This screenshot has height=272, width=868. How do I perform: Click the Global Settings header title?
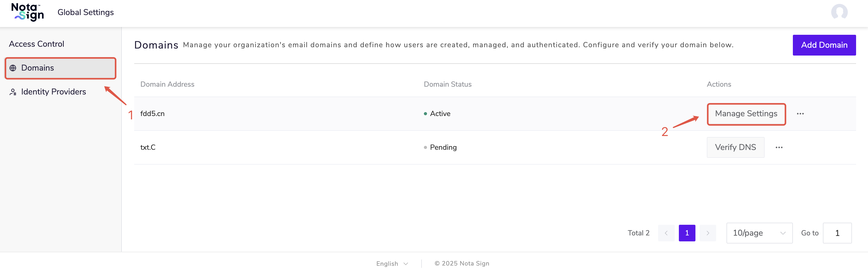86,12
